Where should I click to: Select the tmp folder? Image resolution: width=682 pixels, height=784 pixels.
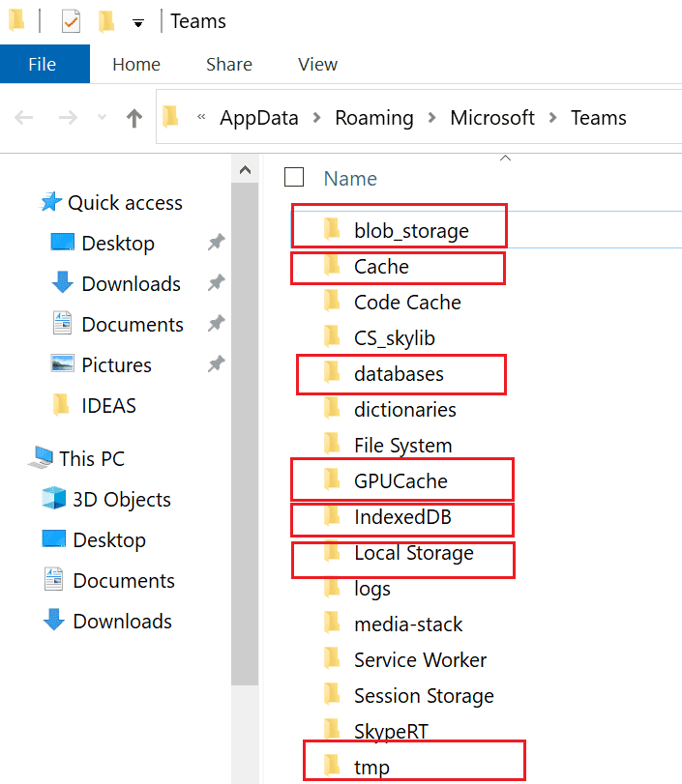371,768
